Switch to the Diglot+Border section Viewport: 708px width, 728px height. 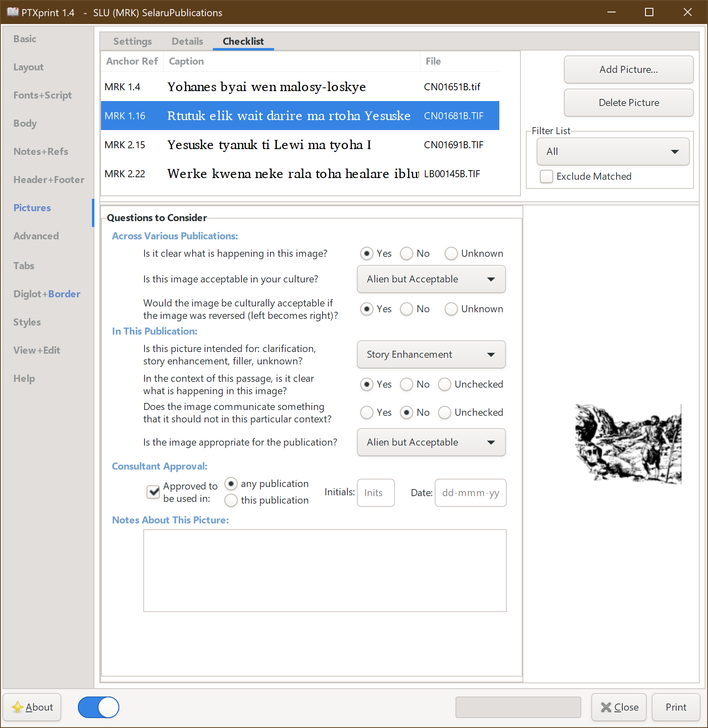click(46, 294)
